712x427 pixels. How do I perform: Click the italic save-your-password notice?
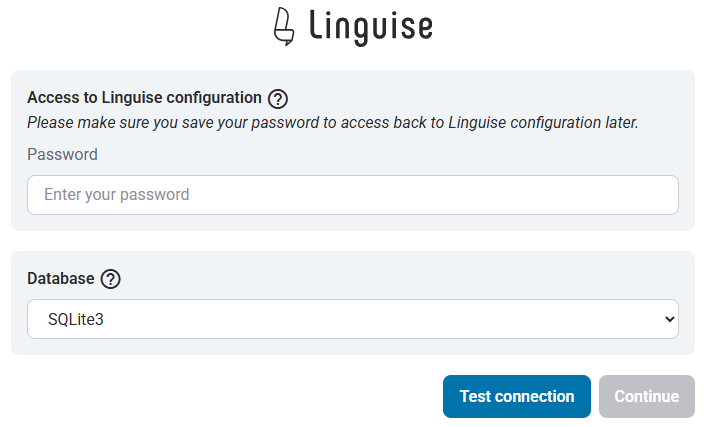(333, 123)
